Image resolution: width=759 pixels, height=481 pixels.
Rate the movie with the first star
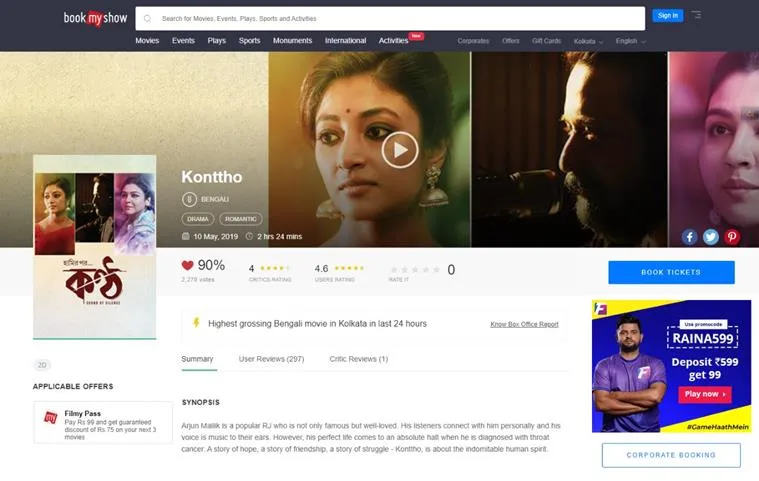coord(394,270)
